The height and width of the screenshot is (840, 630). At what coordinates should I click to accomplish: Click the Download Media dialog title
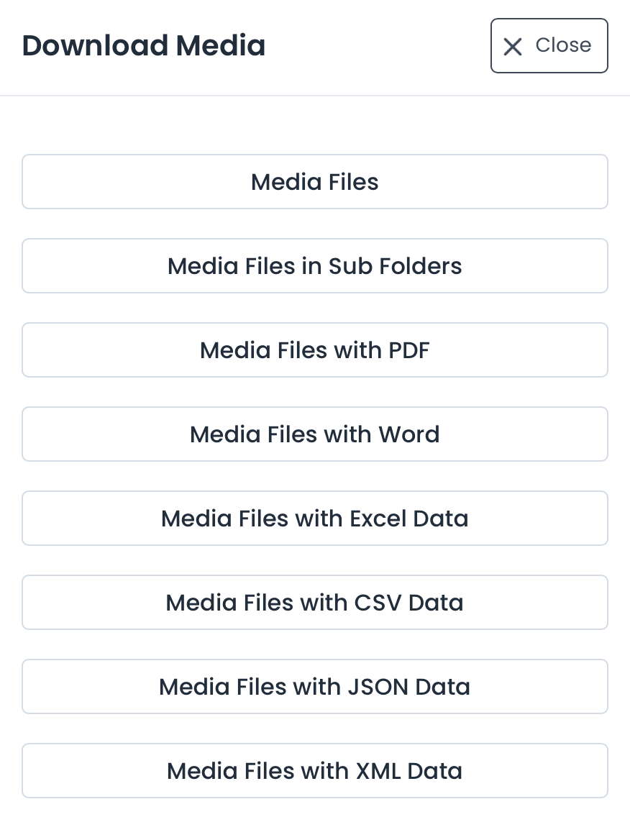(x=143, y=45)
